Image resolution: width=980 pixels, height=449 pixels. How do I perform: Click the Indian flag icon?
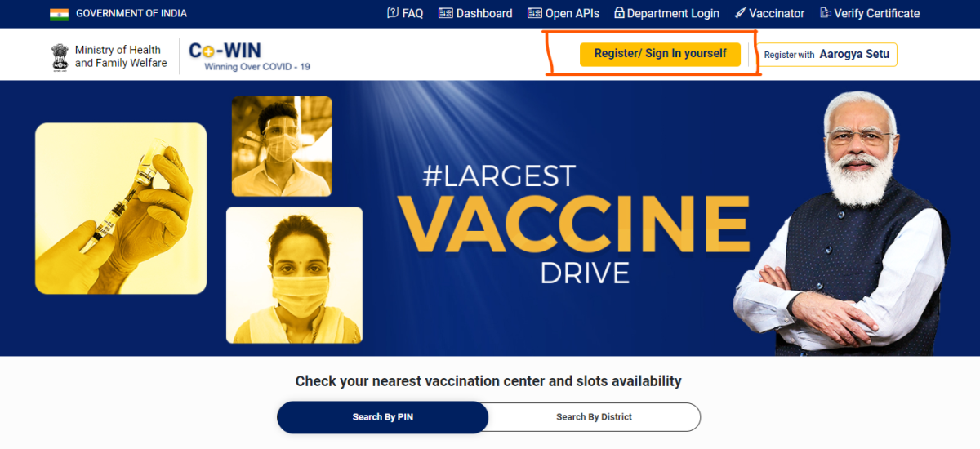[59, 14]
